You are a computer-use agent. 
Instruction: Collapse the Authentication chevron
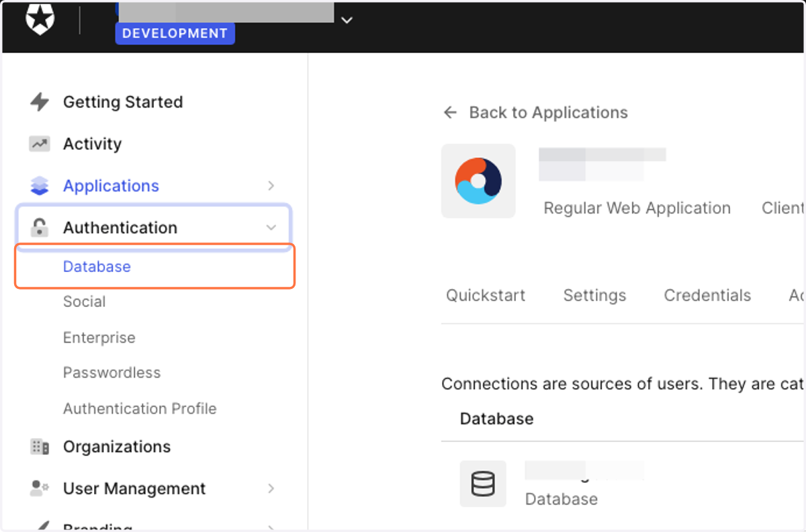pos(271,228)
